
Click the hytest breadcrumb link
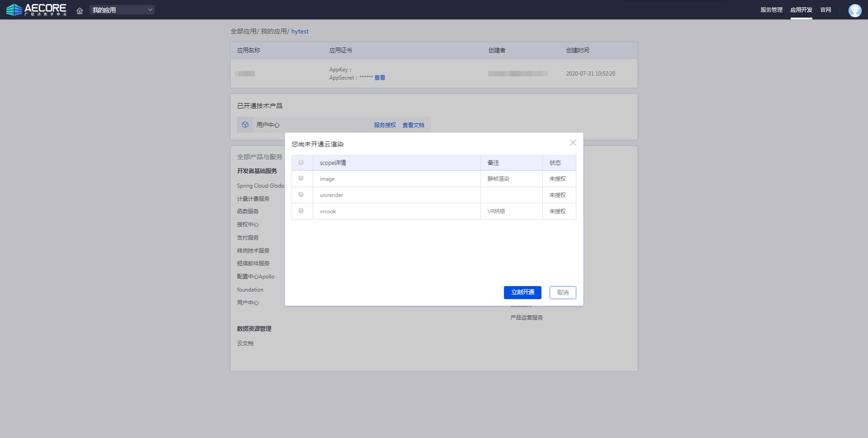coord(300,32)
